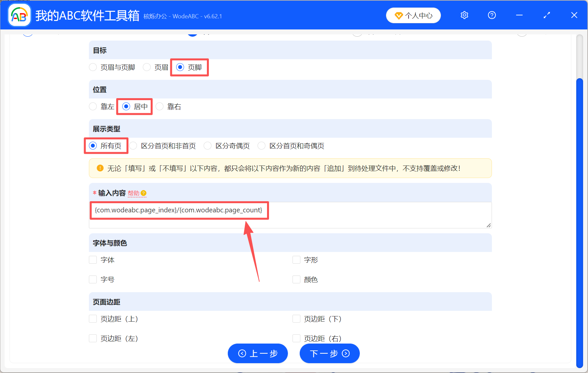Viewport: 588px width, 373px height.
Task: Click the help question mark in the title bar
Action: [492, 15]
